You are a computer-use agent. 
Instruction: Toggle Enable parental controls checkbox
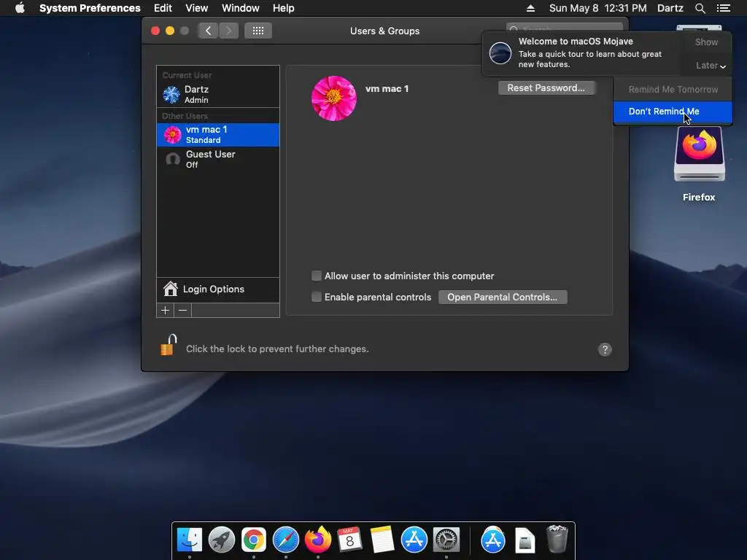pyautogui.click(x=317, y=297)
